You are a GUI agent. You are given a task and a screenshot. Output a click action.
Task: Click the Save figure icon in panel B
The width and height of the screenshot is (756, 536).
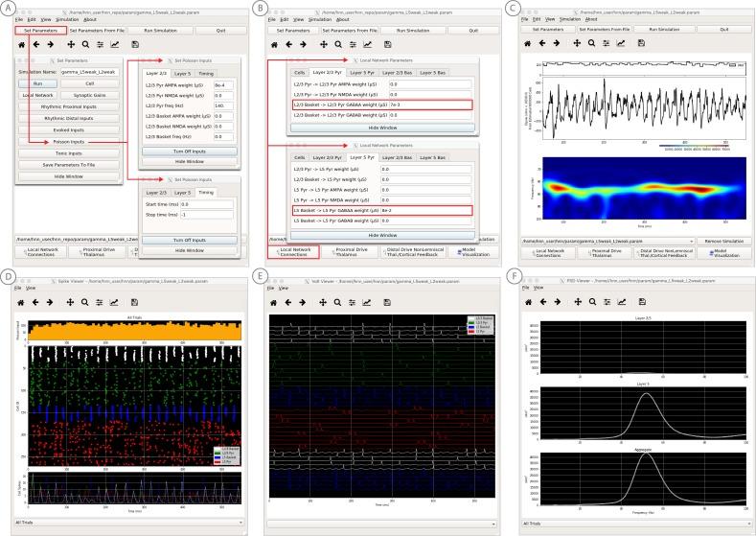(388, 44)
